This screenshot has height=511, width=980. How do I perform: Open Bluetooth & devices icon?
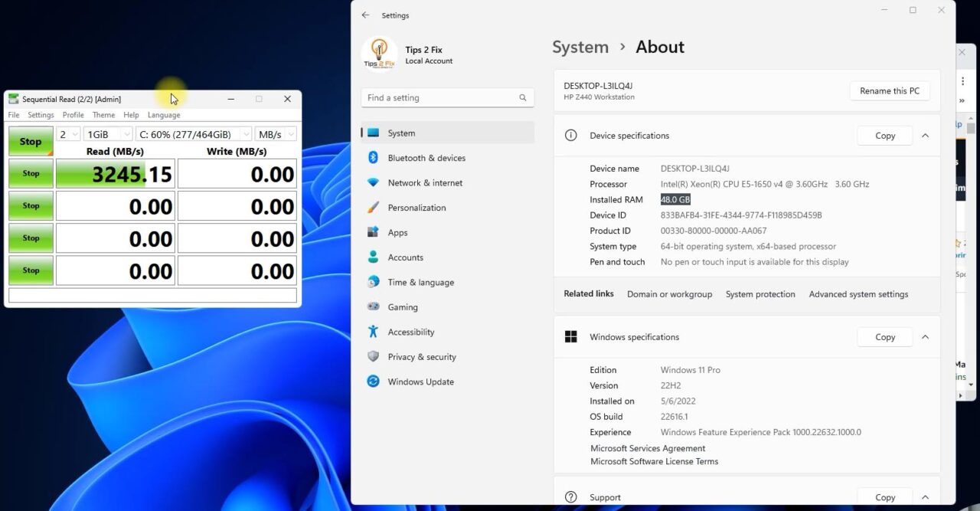pos(373,158)
